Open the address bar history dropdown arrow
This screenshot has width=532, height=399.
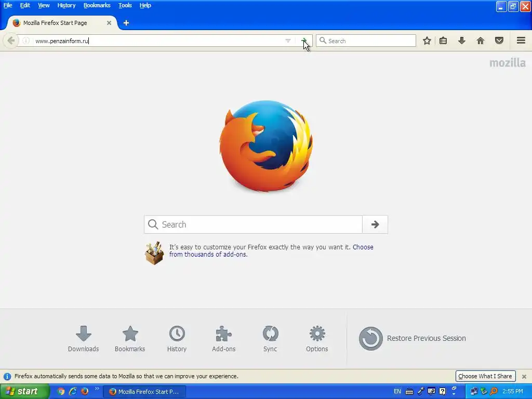[x=288, y=41]
